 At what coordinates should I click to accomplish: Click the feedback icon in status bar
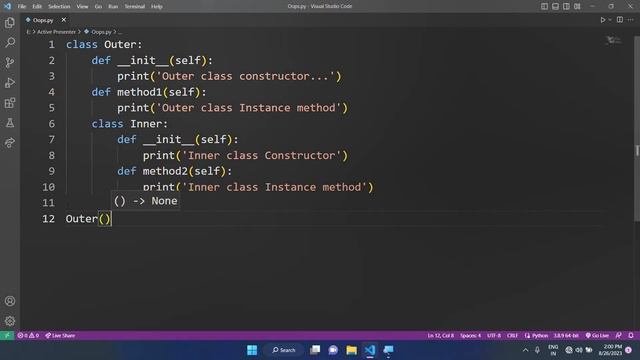point(619,336)
